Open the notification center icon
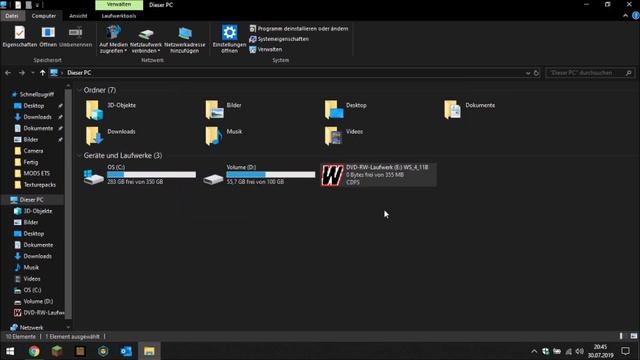This screenshot has height=360, width=640. tap(626, 351)
